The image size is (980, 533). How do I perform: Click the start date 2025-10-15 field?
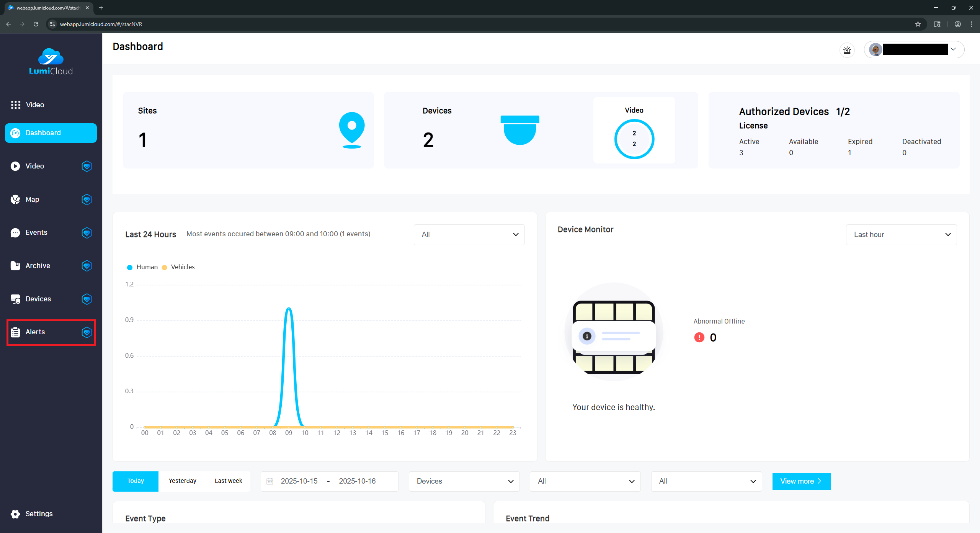(299, 481)
